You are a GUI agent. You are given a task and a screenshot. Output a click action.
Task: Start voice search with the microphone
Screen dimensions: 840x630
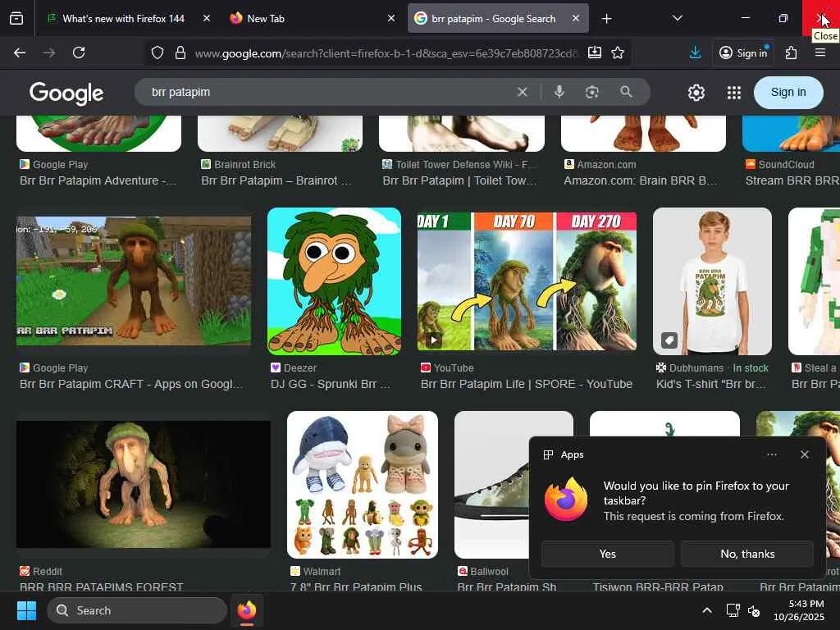559,92
